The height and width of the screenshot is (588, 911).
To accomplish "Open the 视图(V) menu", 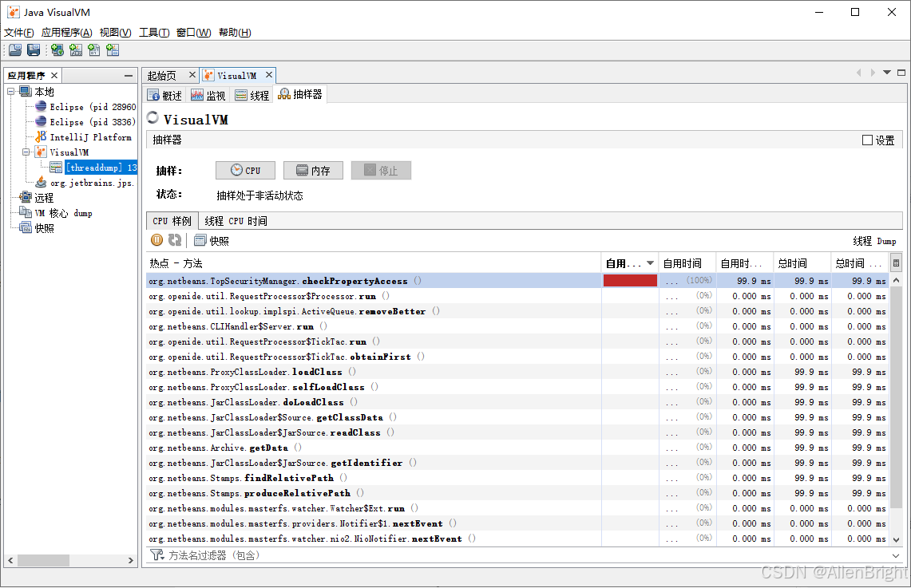I will 115,33.
